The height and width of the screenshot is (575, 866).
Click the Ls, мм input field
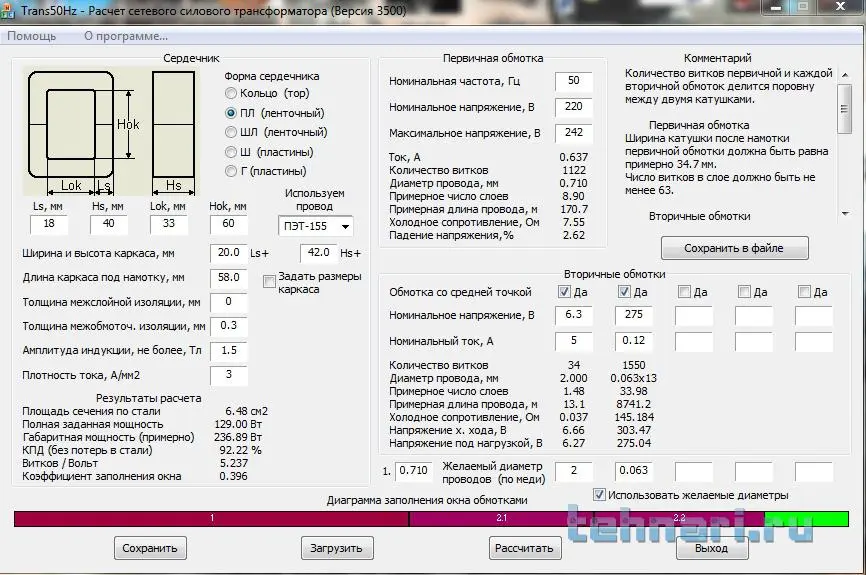(49, 224)
